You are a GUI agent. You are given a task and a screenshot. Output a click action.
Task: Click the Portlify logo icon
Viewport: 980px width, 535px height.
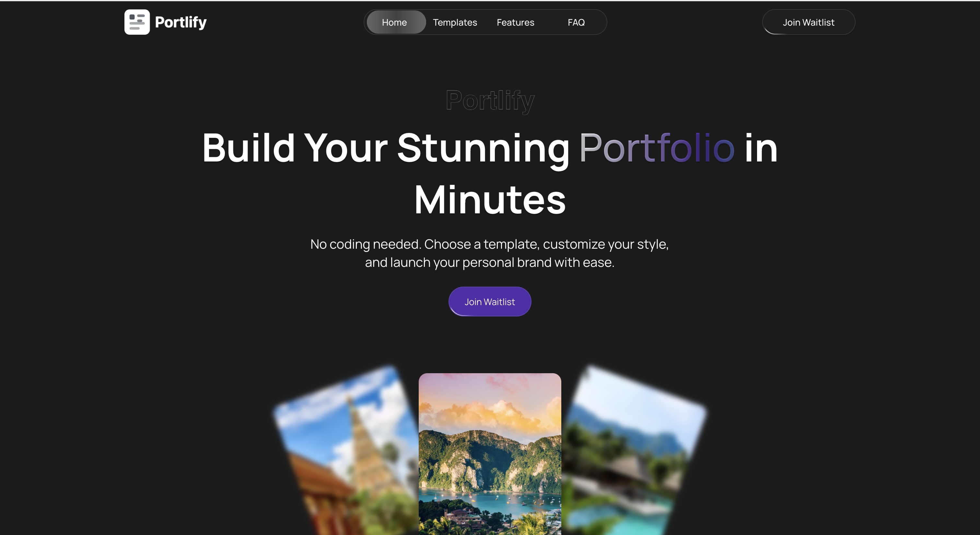pos(137,22)
